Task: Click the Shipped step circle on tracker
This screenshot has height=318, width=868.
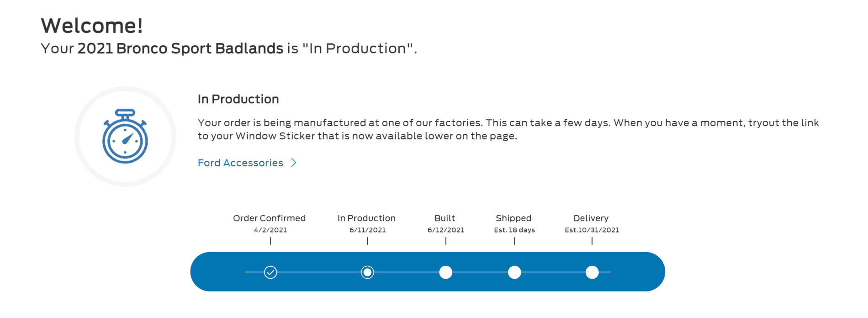Action: pos(514,273)
